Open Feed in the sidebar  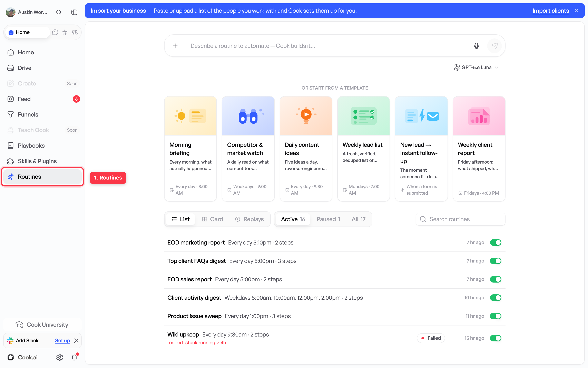[x=42, y=99]
